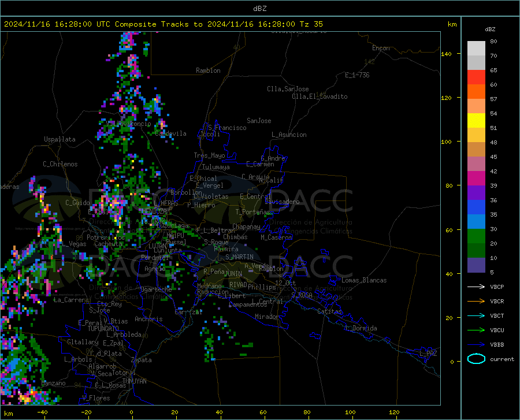Click the 'Villavicencio' place label
Image resolution: width=520 pixels, height=420 pixels.
point(129,124)
